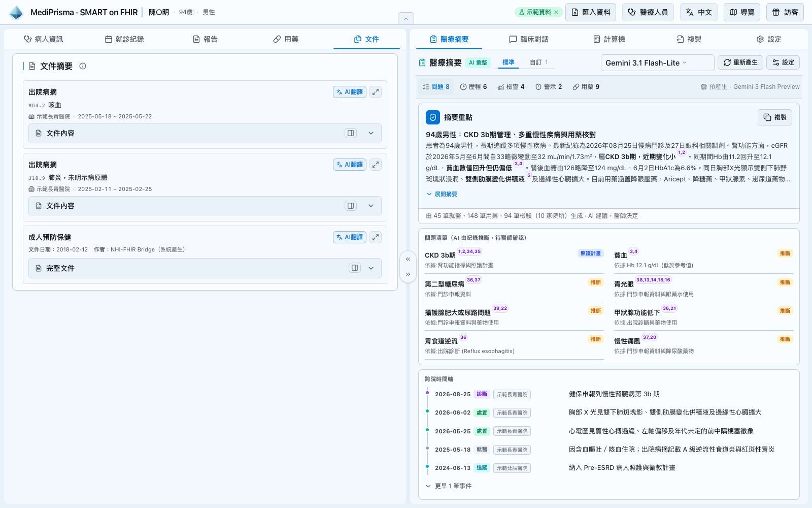Click 重新產生 regenerate button
The width and height of the screenshot is (812, 508).
coord(740,62)
